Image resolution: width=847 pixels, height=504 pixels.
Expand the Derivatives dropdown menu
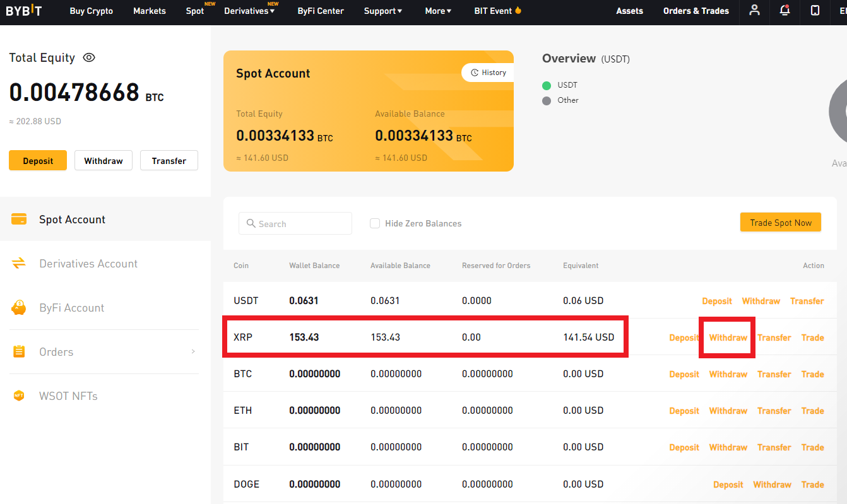pyautogui.click(x=249, y=11)
